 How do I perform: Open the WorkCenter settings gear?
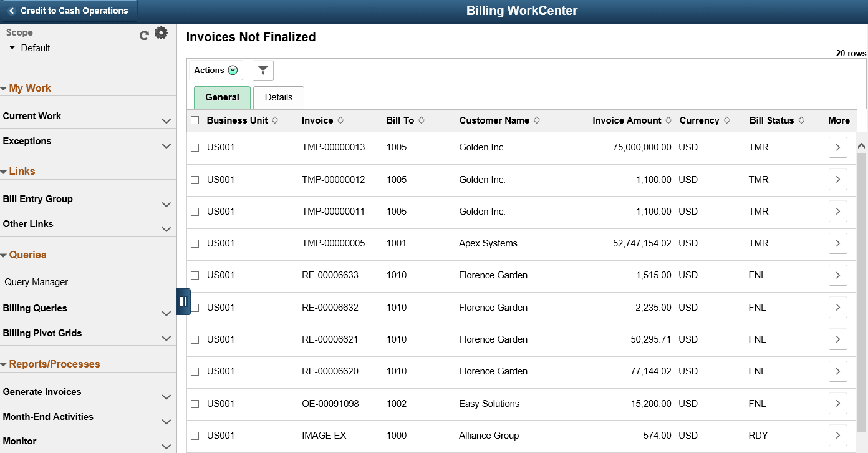click(161, 32)
